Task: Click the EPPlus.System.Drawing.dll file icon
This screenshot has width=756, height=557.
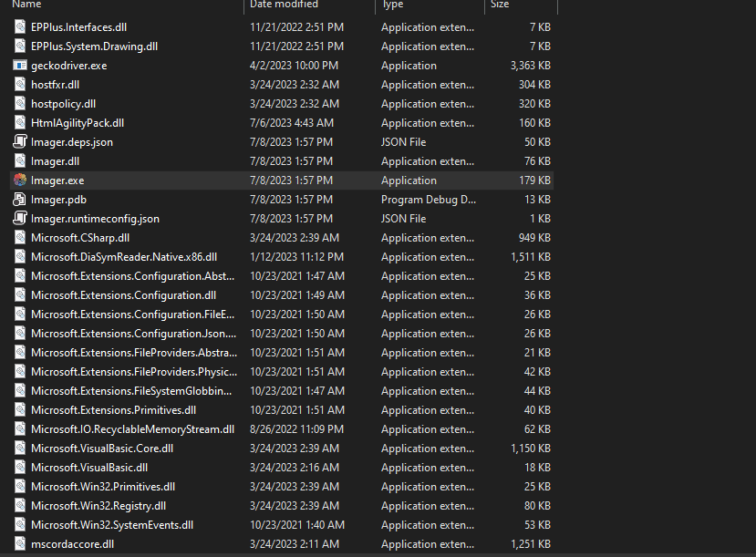Action: [x=20, y=46]
